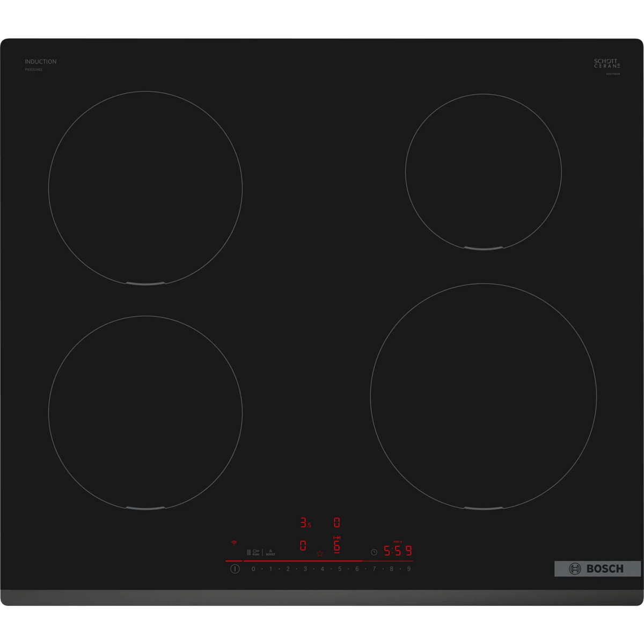The height and width of the screenshot is (644, 644).
Task: Set power level 5 on slider
Action: pos(340,569)
